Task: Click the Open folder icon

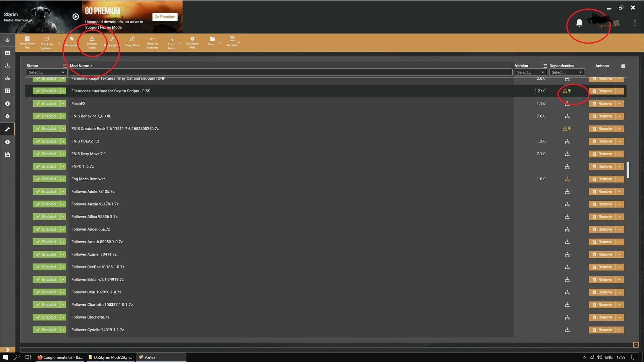Action: click(x=212, y=41)
